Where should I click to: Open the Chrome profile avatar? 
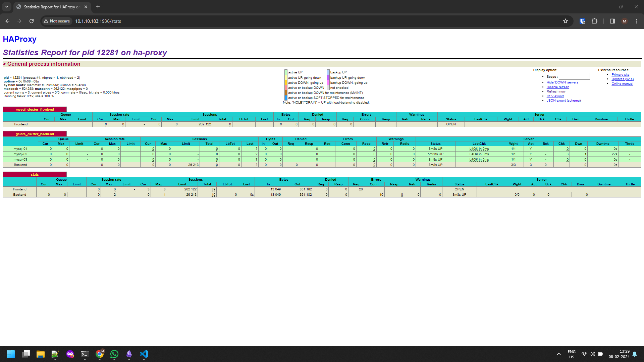pyautogui.click(x=624, y=21)
